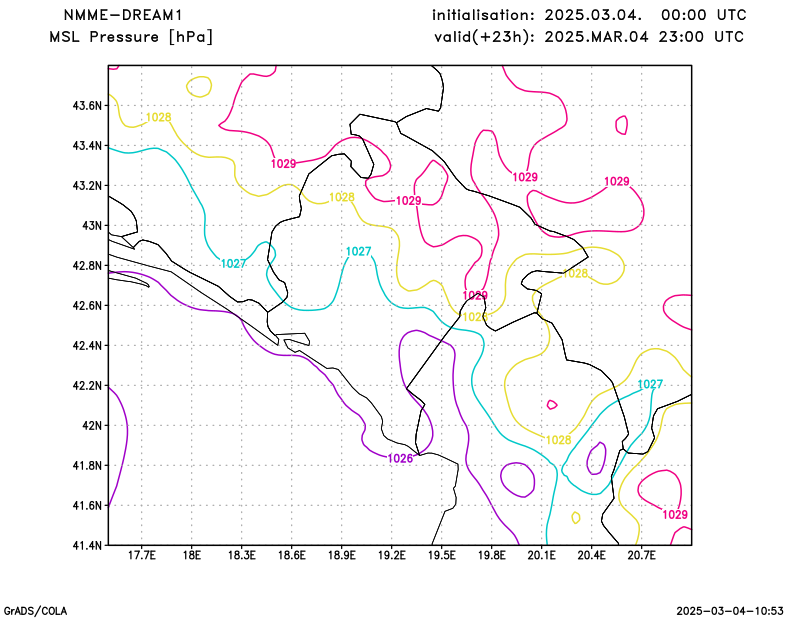The width and height of the screenshot is (800, 618).
Task: Select the valid(+23h) time line
Action: click(x=589, y=37)
